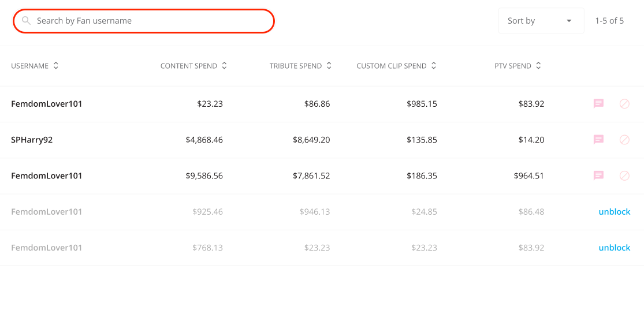Screen dimensions: 644x336
Task: Sort by PTV Spend column
Action: tap(538, 66)
